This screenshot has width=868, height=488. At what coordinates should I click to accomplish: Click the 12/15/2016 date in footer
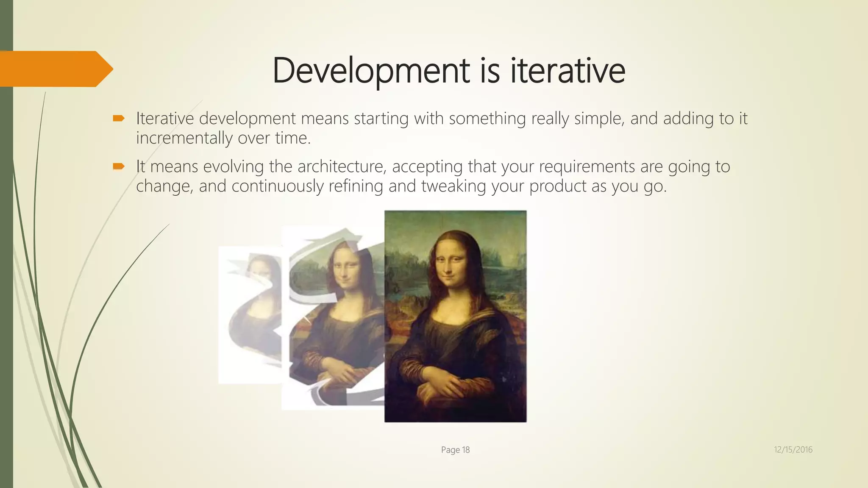pyautogui.click(x=793, y=449)
